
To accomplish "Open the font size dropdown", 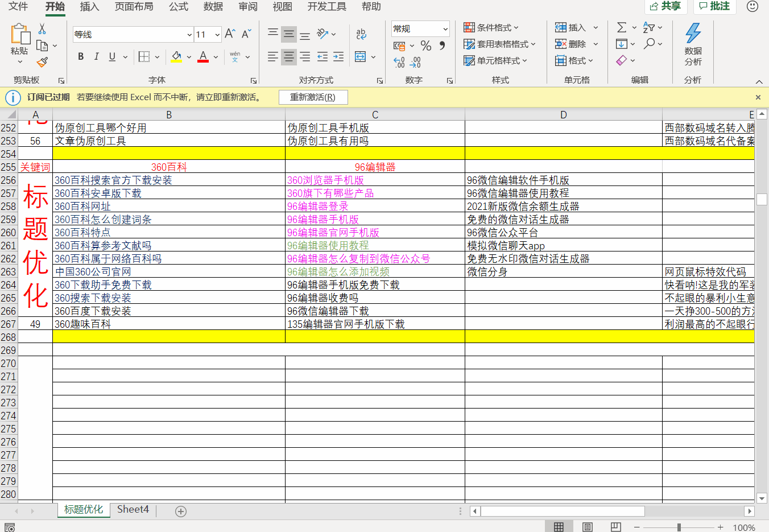I will click(x=217, y=35).
